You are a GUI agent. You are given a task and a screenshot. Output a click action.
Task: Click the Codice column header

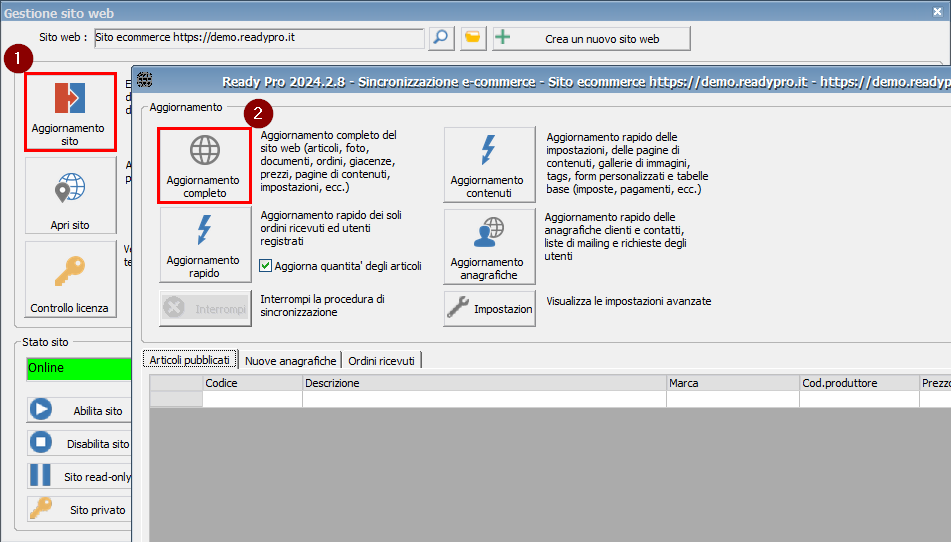[x=252, y=383]
